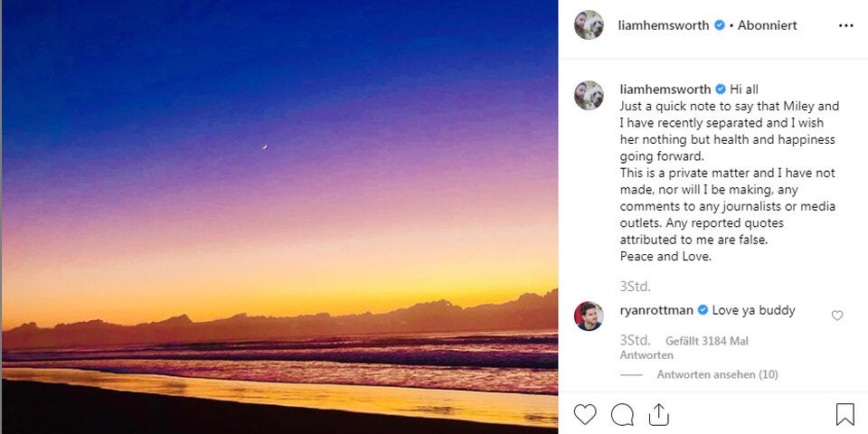Click liamhemsworth username in the caption
Viewport: 868px width, 434px height.
(665, 89)
